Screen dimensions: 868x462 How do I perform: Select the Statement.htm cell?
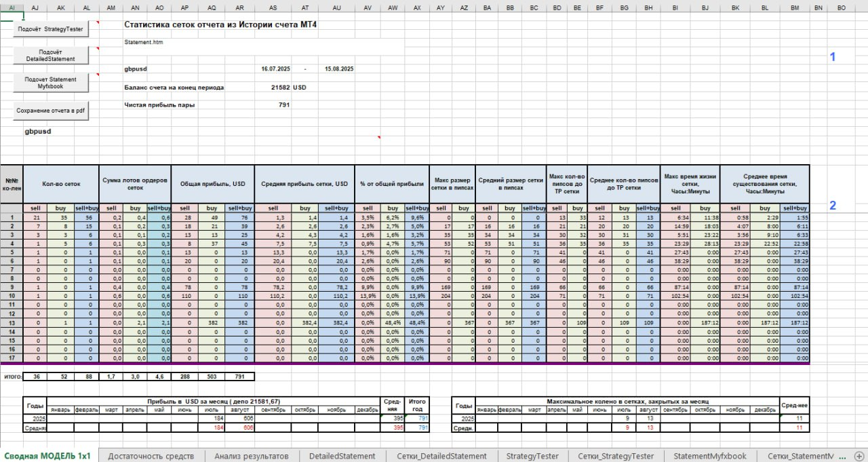(x=142, y=42)
